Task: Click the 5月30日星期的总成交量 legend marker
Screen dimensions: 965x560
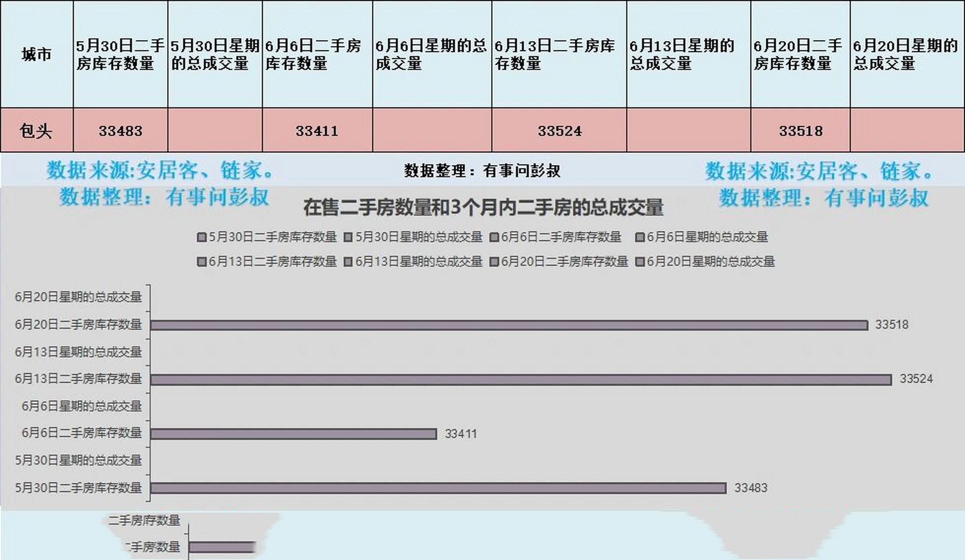Action: [348, 237]
